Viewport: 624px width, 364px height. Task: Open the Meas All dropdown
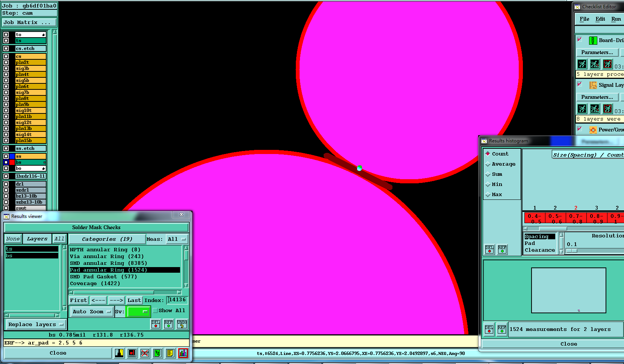177,239
